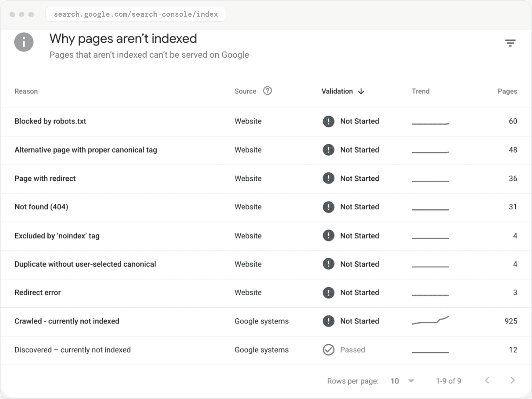Click the trend line for Blocked by robots.txt
Screen dimensions: 532x399
(x=430, y=124)
